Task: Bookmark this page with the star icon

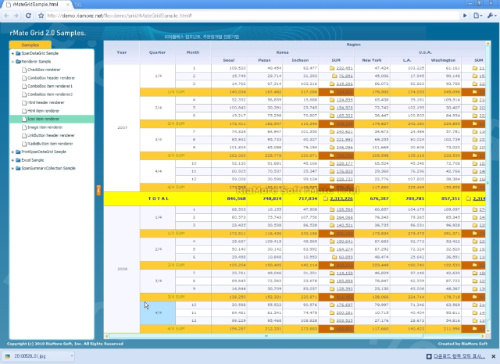Action: click(x=41, y=16)
